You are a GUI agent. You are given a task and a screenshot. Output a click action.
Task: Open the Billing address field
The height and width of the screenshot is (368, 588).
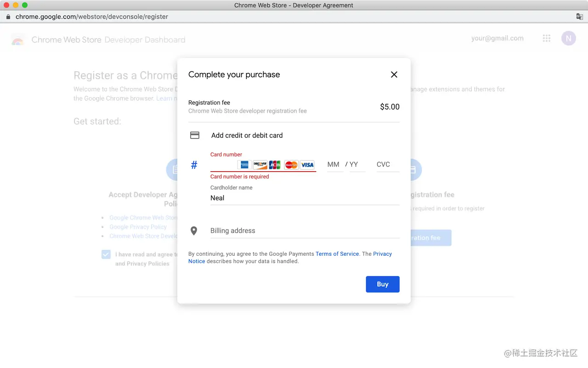coord(304,231)
